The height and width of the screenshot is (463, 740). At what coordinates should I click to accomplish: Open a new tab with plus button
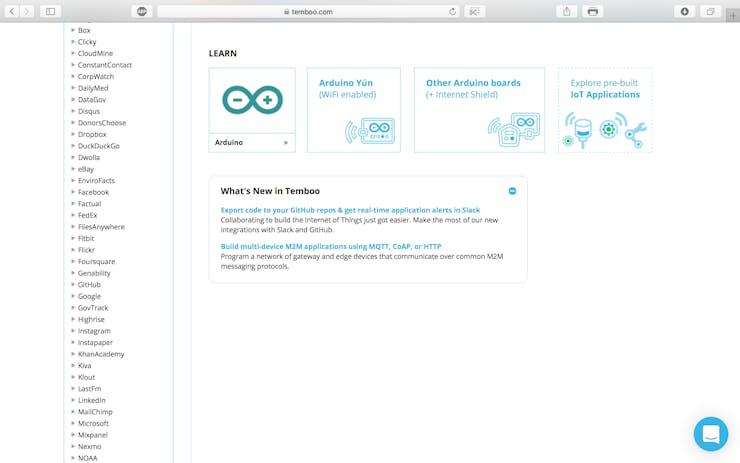732,16
